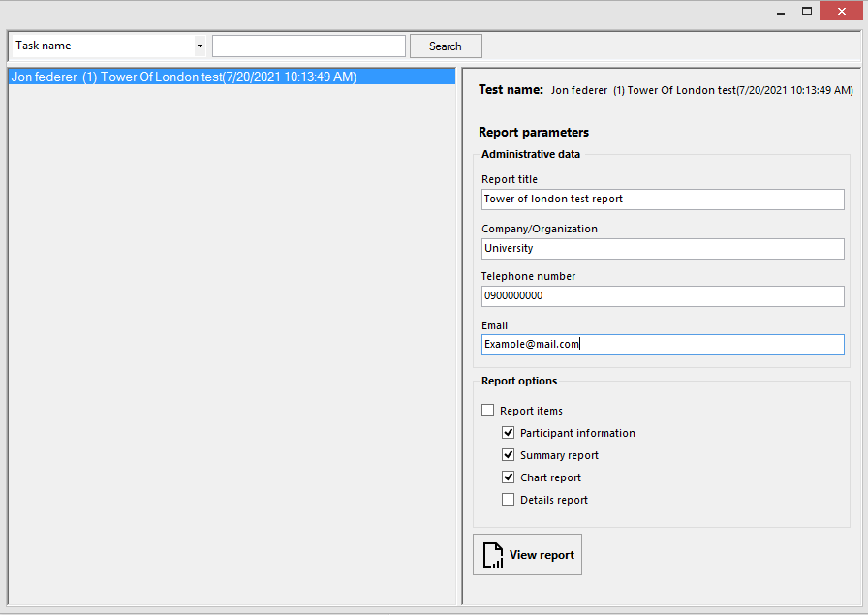This screenshot has width=868, height=615.
Task: Click the Search button
Action: [x=446, y=46]
